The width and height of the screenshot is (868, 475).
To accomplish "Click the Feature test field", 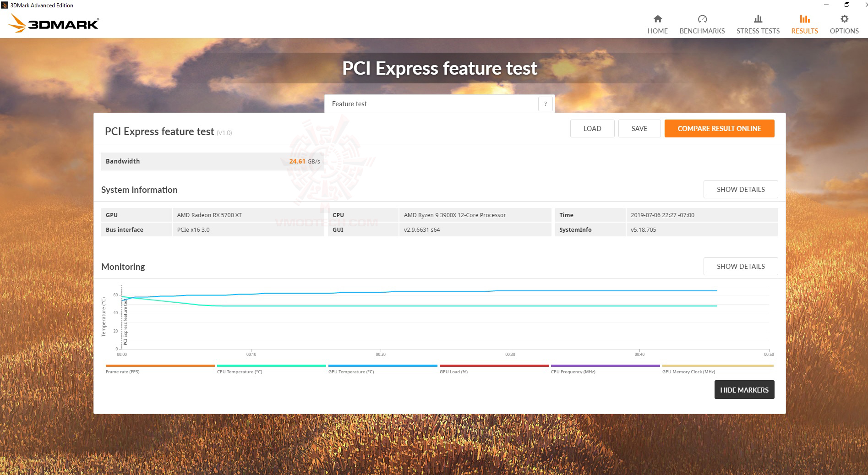I will click(439, 104).
